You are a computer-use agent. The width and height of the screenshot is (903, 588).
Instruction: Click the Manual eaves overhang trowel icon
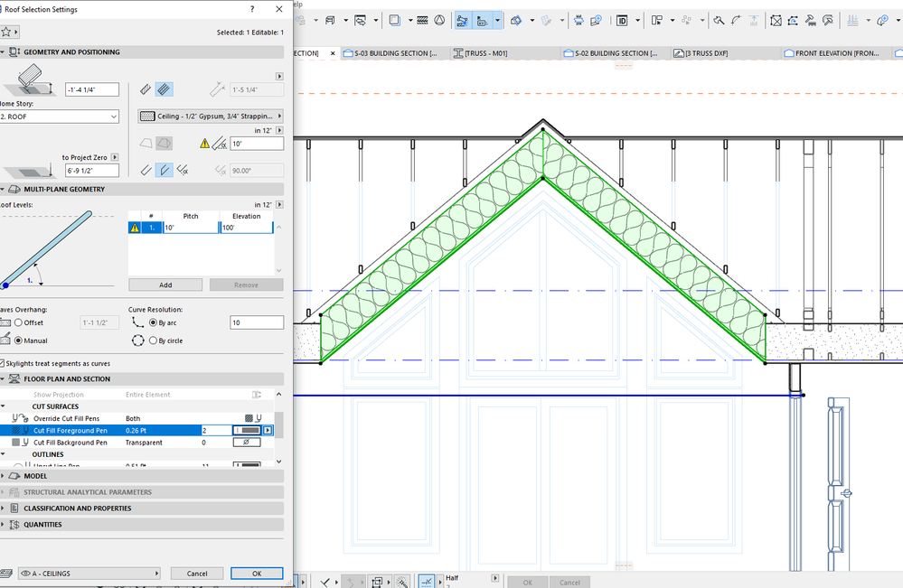tap(6, 341)
